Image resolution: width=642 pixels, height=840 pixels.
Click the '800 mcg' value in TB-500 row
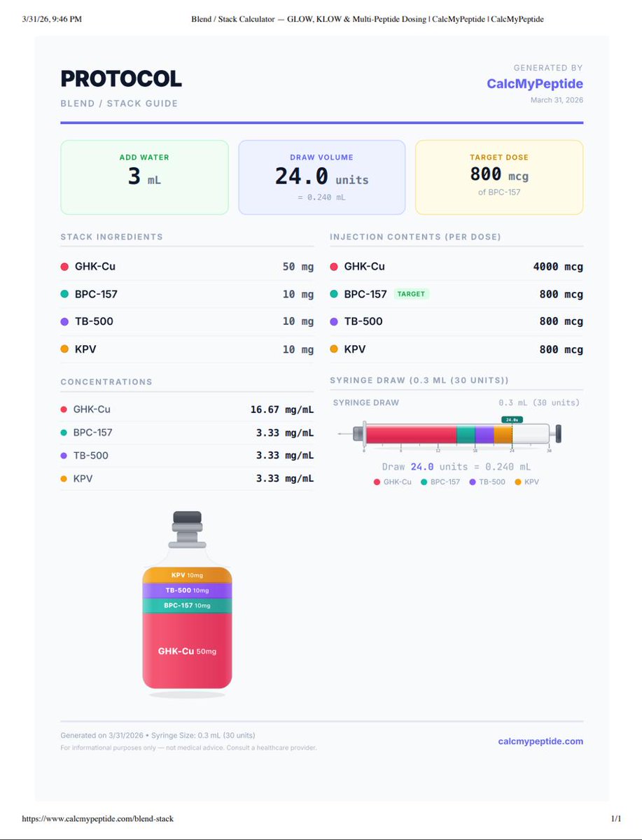coord(561,322)
